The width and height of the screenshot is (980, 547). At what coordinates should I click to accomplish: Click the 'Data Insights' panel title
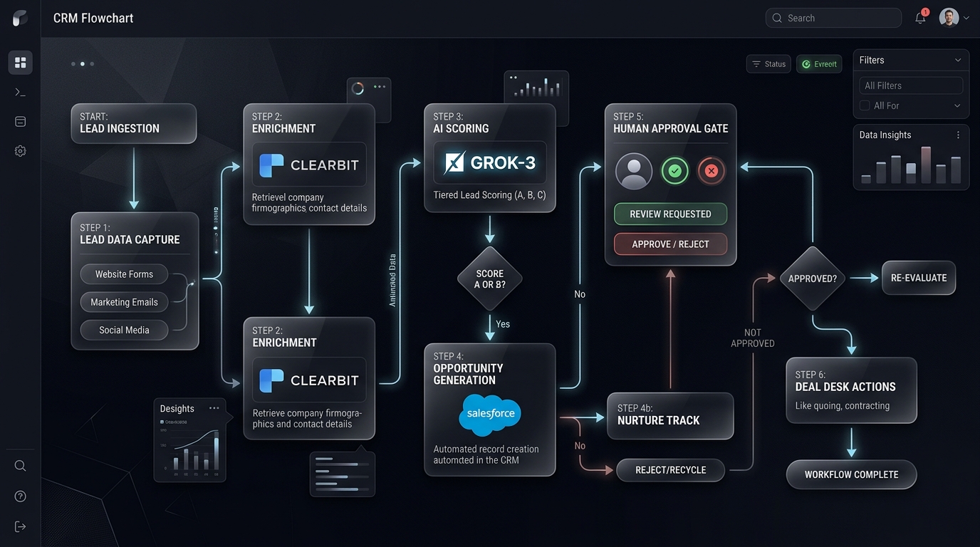point(885,135)
